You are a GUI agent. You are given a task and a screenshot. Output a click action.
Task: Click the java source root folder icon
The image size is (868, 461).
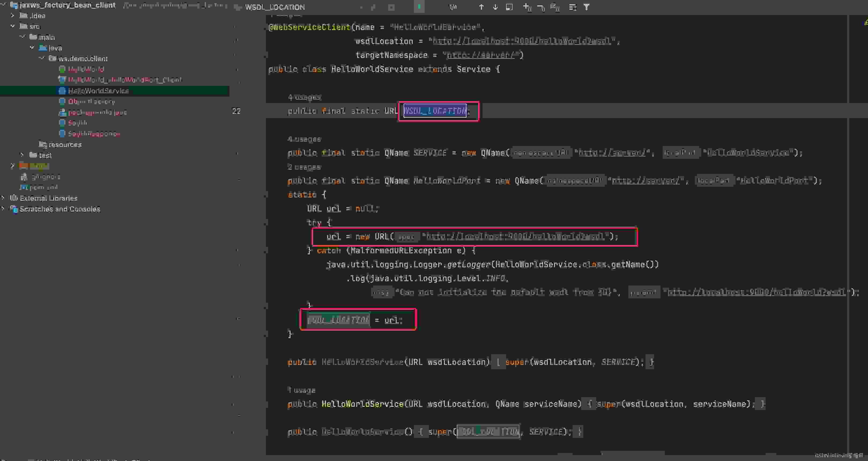(43, 47)
